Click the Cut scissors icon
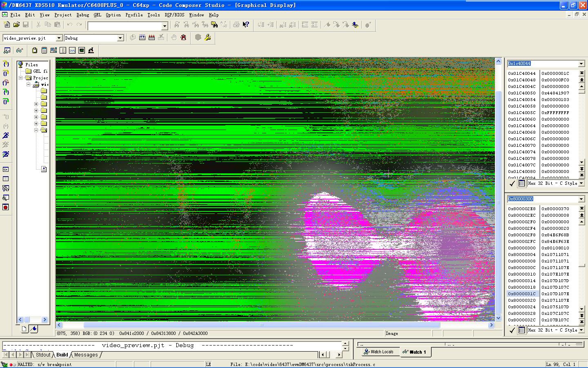The width and height of the screenshot is (588, 368). [x=38, y=25]
